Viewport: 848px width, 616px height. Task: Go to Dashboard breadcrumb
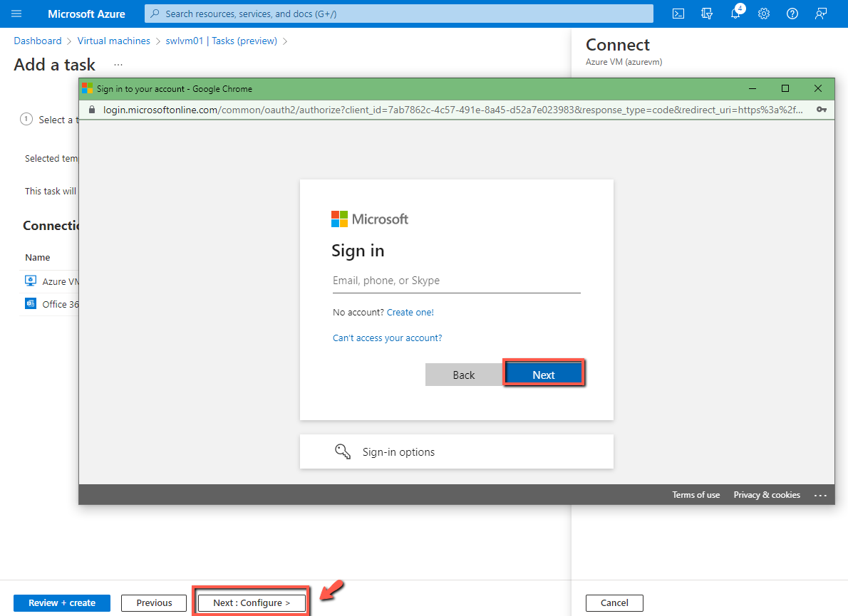point(38,41)
